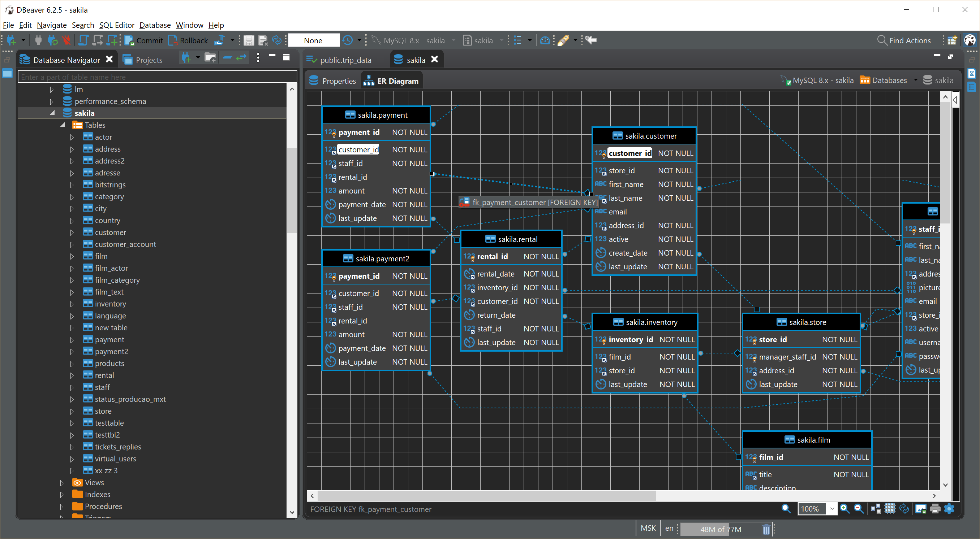The image size is (980, 539).
Task: Click the zoom in icon on canvas
Action: tap(844, 510)
